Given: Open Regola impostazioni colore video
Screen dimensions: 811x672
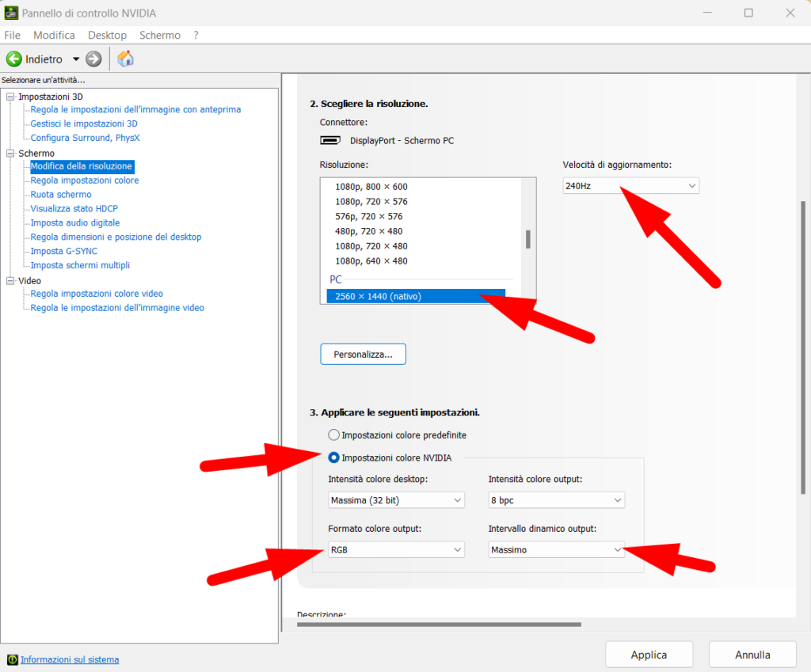Looking at the screenshot, I should click(97, 294).
